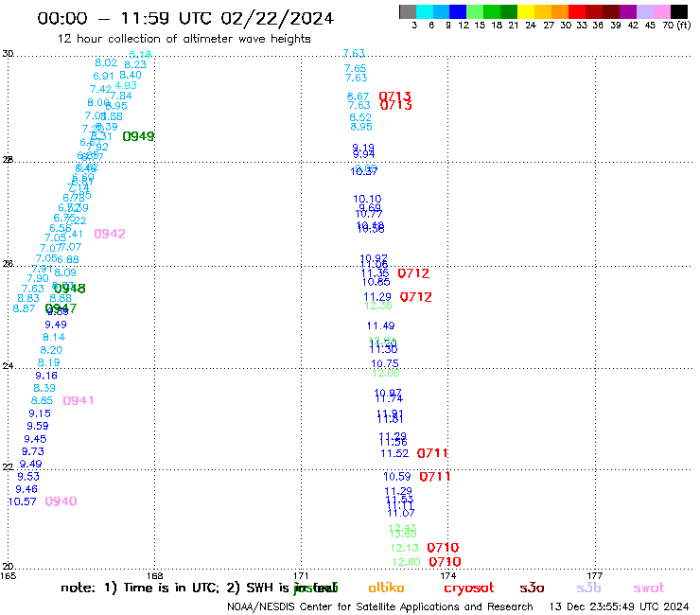700x615 pixels.
Task: Click the wave height value '10.59'
Action: click(x=397, y=477)
